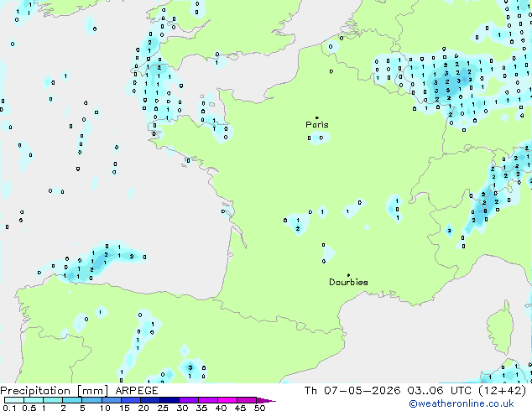
Task: Pick the 40–45 mm magenta legend swatch
Action: pyautogui.click(x=227, y=400)
